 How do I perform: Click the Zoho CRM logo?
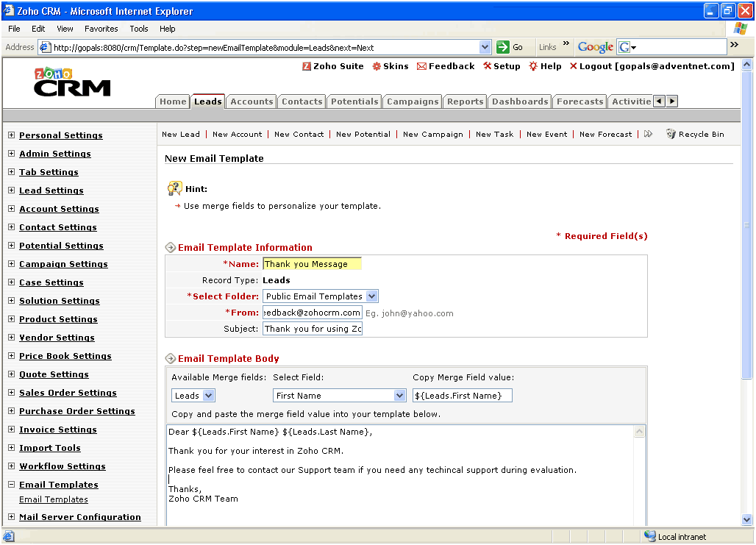(x=72, y=82)
